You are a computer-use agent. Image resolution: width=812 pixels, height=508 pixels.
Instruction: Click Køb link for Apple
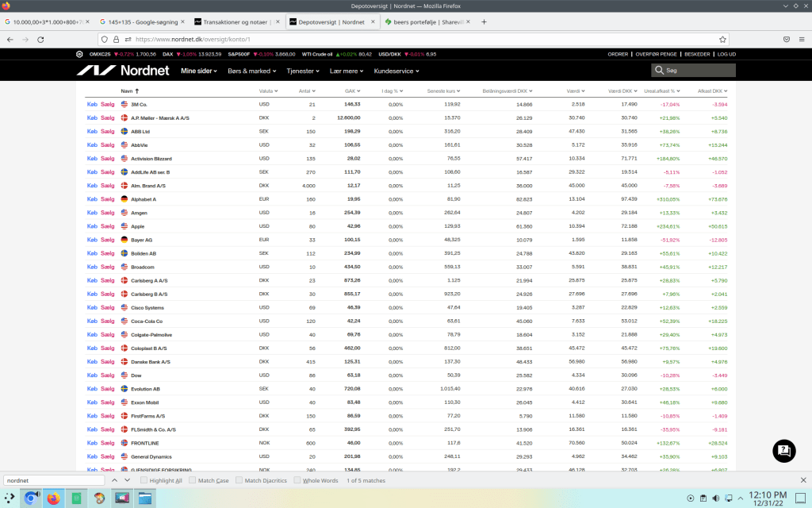(x=92, y=226)
